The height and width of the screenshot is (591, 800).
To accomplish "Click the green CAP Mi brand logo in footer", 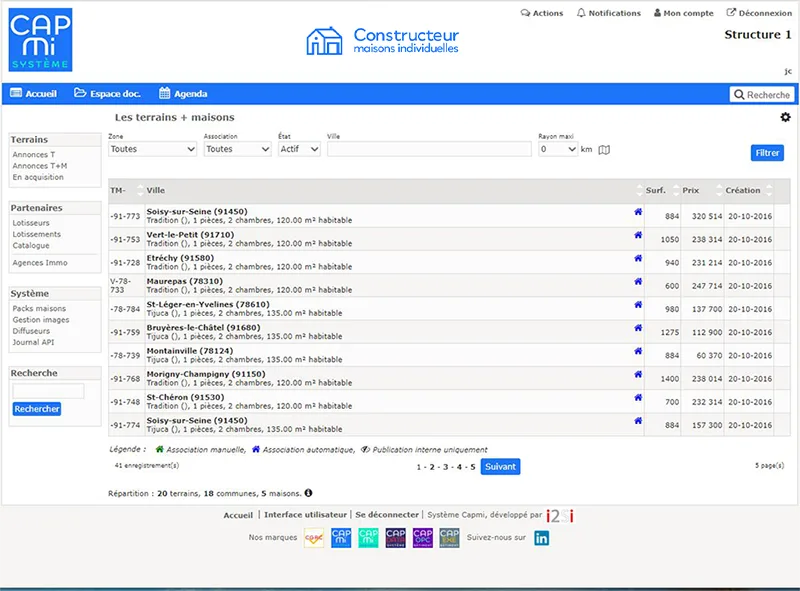I will [x=368, y=538].
